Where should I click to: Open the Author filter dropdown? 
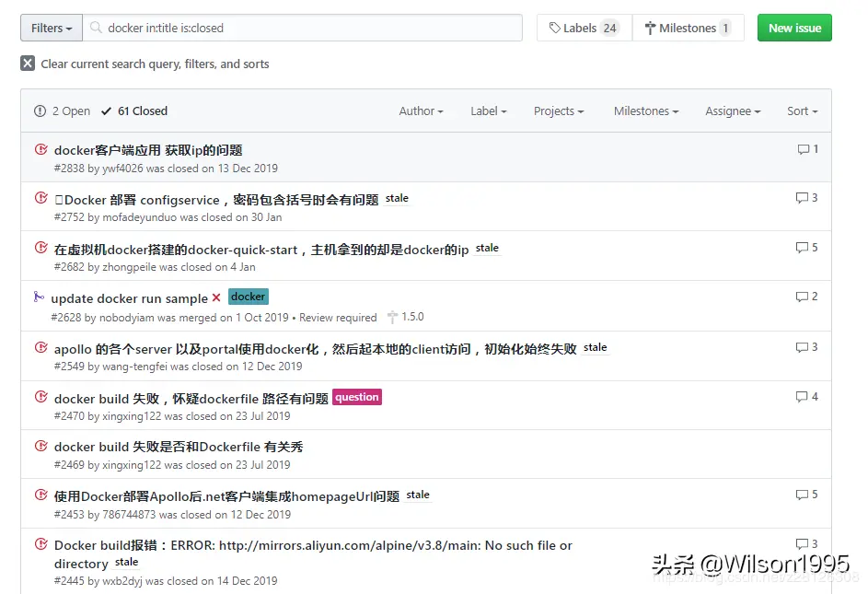(x=421, y=111)
